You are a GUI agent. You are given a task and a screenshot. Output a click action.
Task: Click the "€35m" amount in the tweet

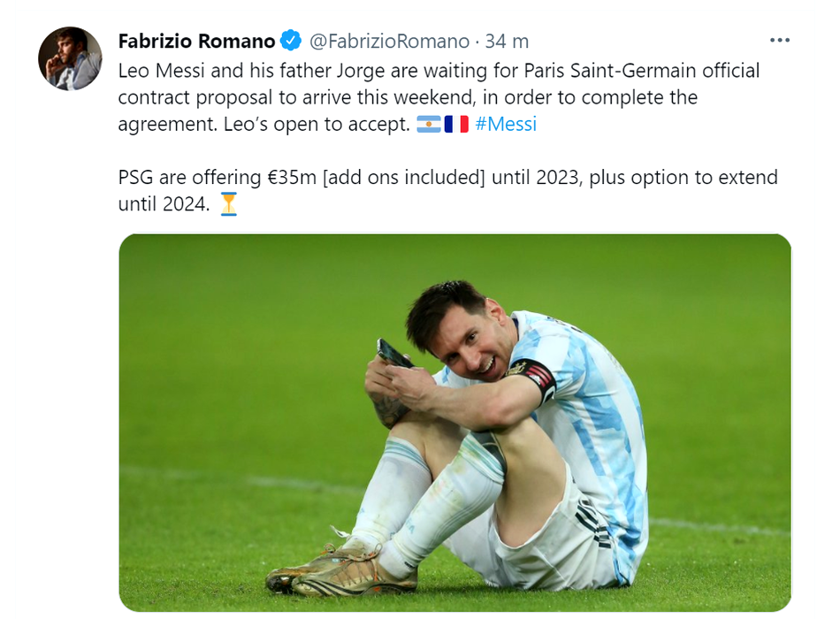click(x=291, y=178)
